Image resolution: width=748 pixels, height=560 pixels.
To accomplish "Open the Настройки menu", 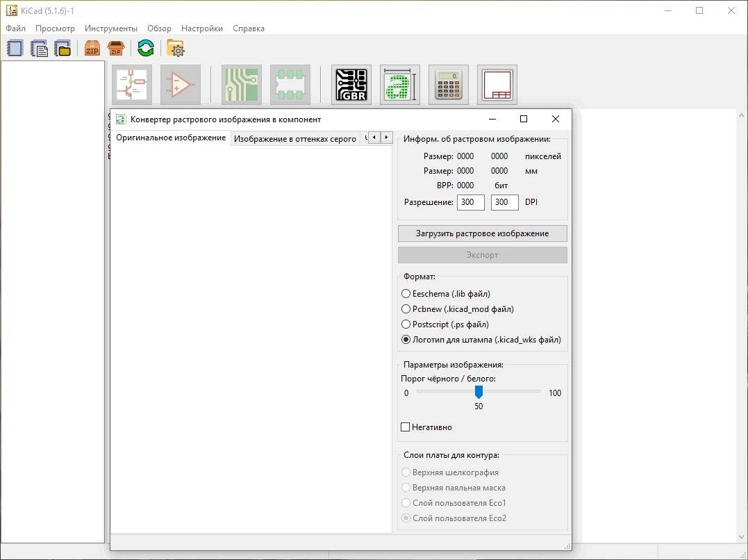I will click(x=202, y=28).
